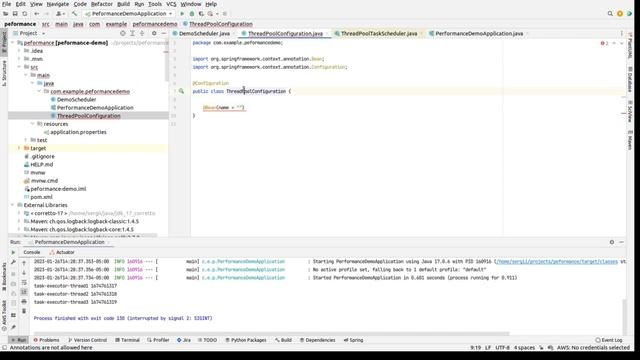
Task: Click the back navigation arrow in the toolbar
Action: (x=37, y=14)
